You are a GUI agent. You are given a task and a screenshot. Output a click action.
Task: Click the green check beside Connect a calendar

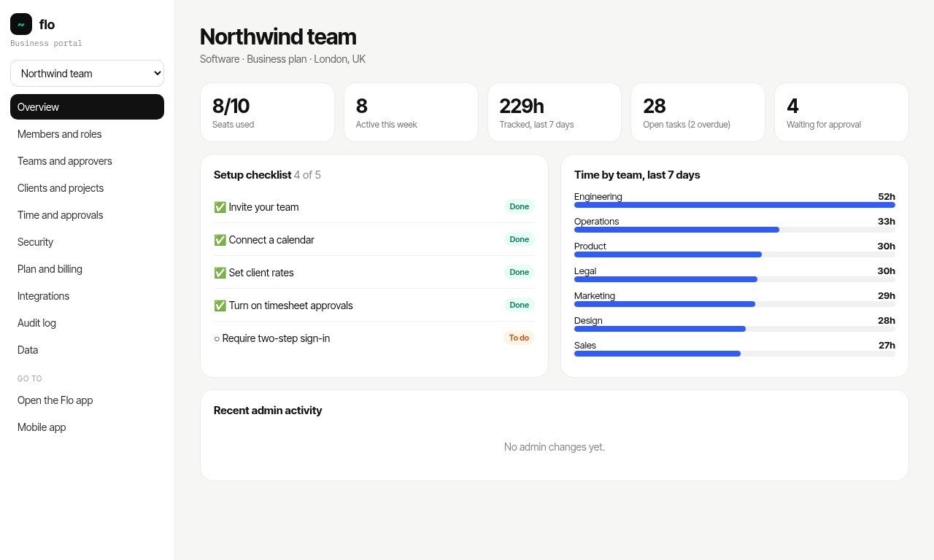point(220,240)
